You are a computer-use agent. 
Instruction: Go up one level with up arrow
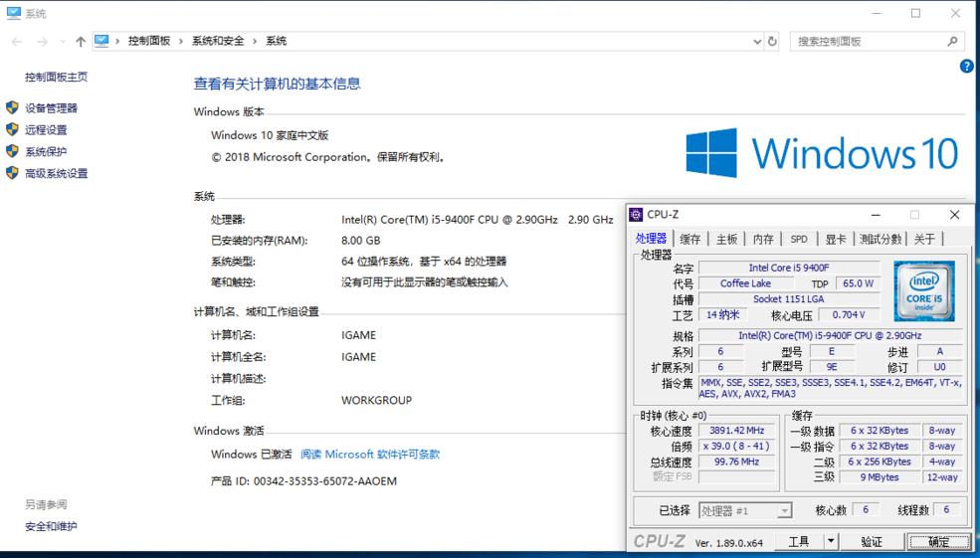pyautogui.click(x=80, y=41)
